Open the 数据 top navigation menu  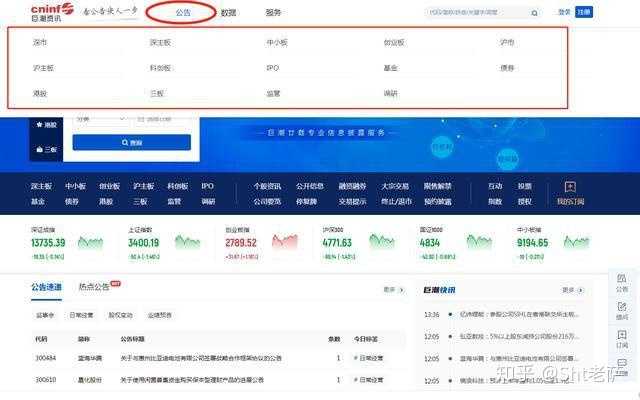(x=228, y=13)
